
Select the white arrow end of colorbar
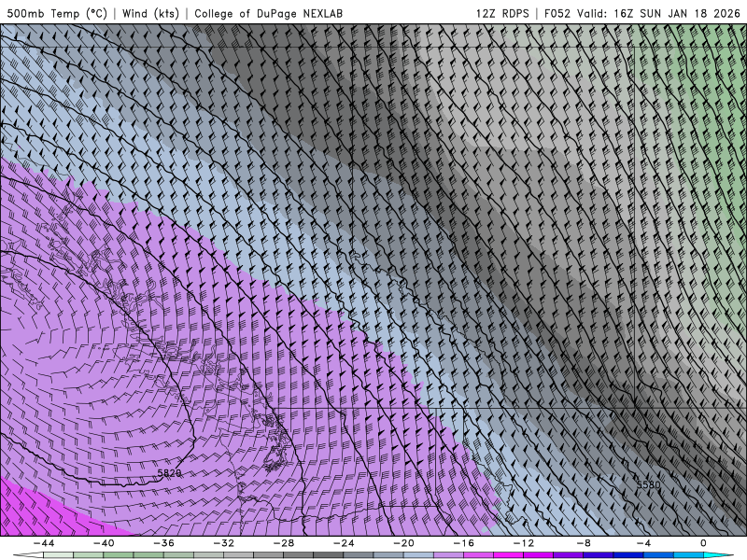[28, 555]
